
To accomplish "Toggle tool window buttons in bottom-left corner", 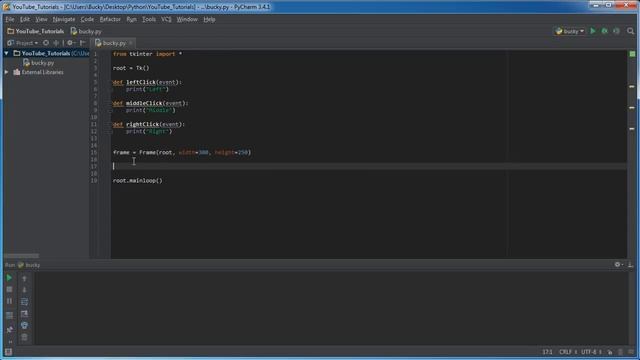I will point(8,352).
